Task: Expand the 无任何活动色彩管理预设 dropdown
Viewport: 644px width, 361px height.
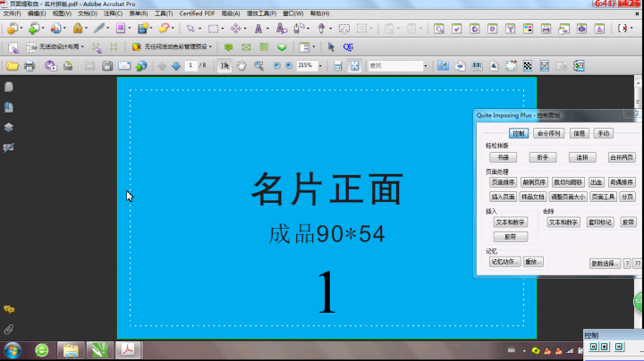Action: tap(213, 46)
